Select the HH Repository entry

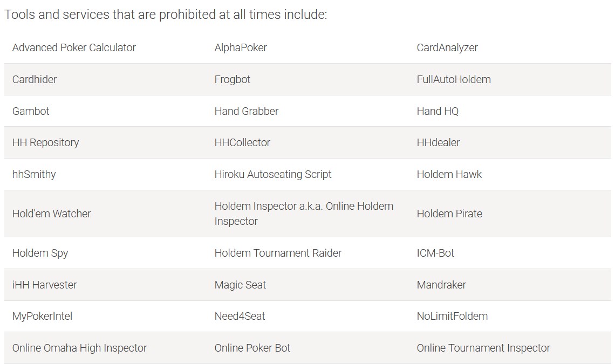pos(45,143)
